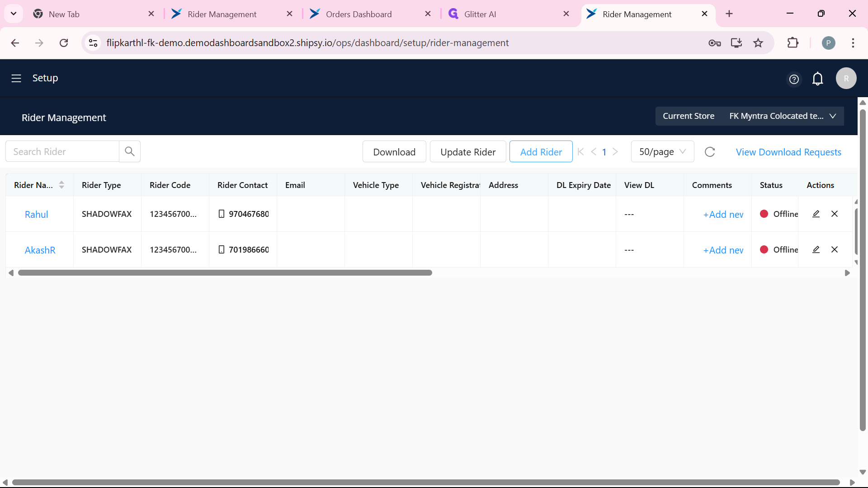Go back in browser history
This screenshot has height=488, width=868.
(15, 43)
